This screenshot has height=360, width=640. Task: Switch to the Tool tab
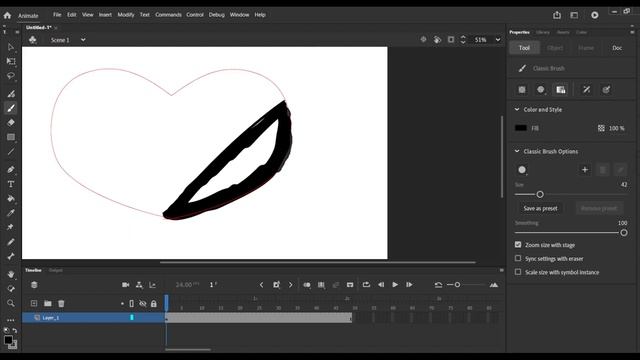tap(524, 48)
